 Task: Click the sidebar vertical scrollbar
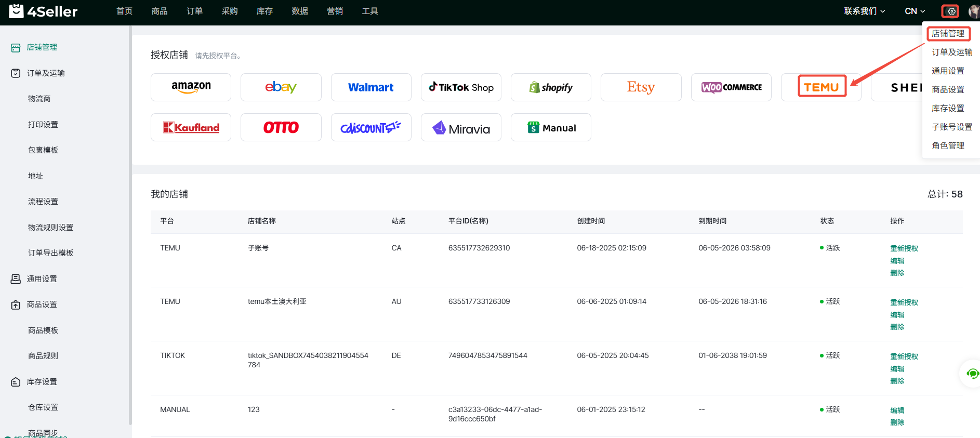[x=130, y=226]
